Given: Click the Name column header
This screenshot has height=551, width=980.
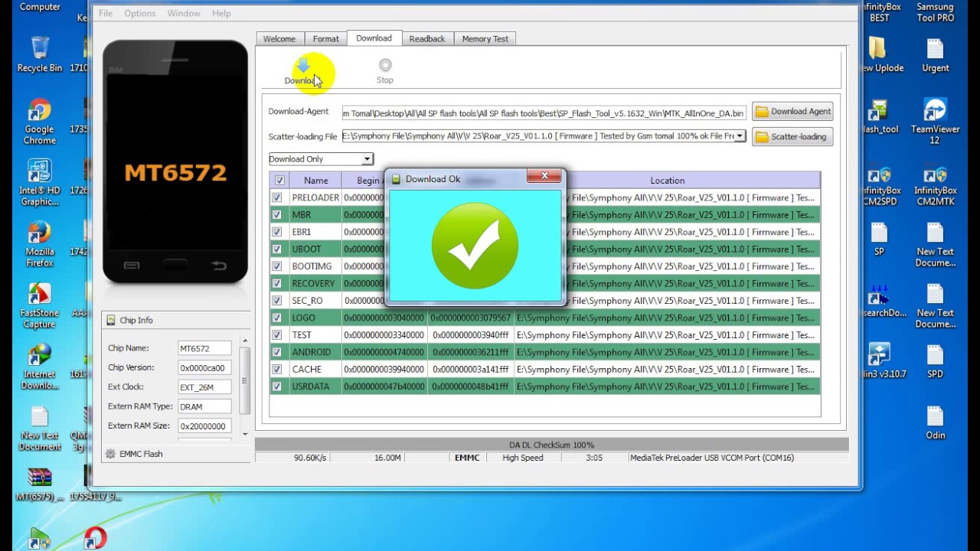Looking at the screenshot, I should pos(315,181).
